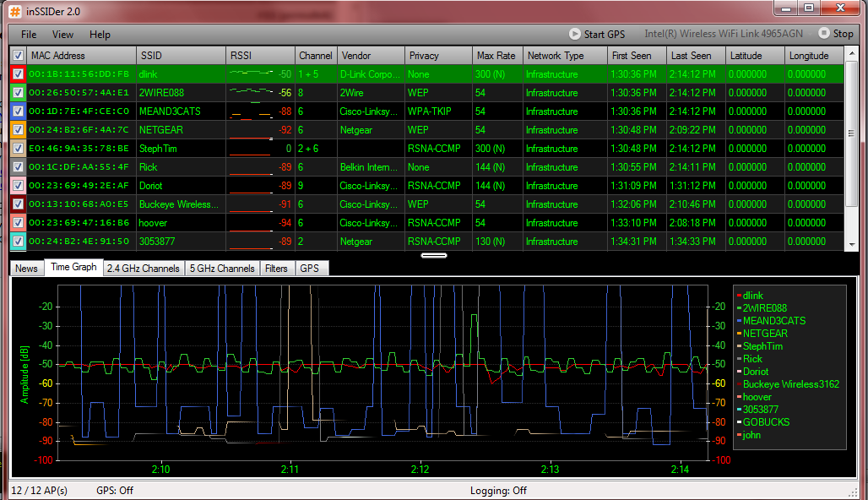Uncheck the StephTim network checkbox
868x500 pixels.
point(18,149)
